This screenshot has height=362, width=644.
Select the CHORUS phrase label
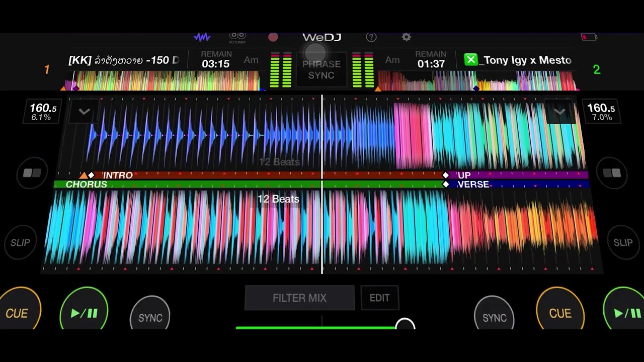86,185
